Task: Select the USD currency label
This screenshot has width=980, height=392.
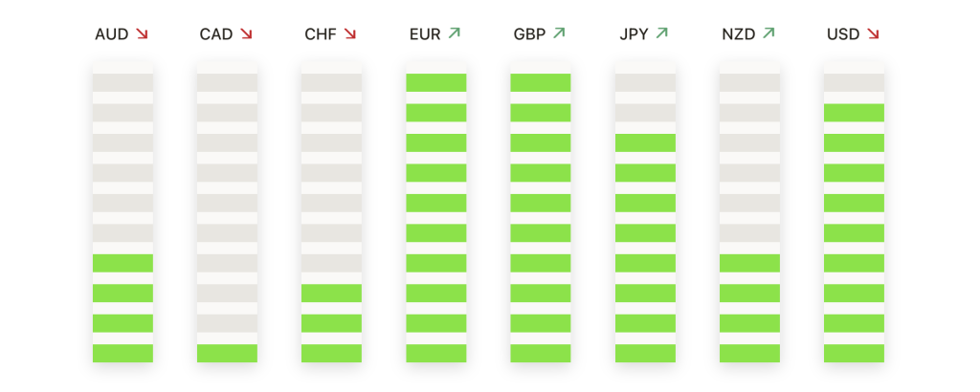Action: click(x=843, y=34)
